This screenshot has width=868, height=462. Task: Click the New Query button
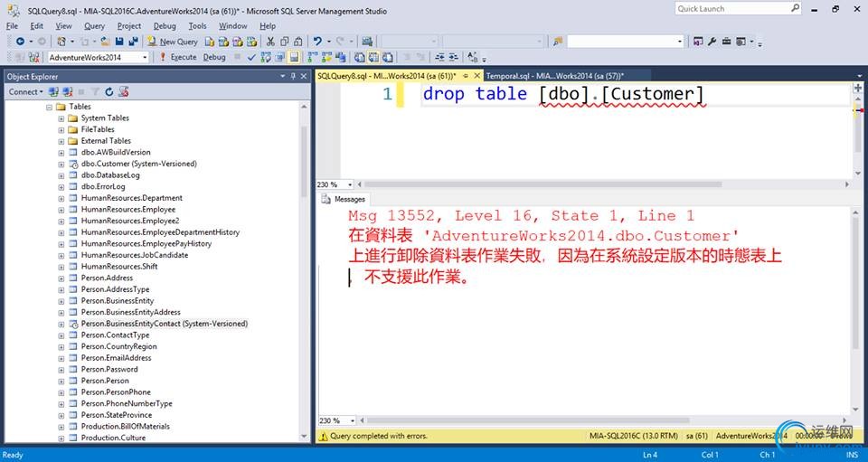click(173, 42)
